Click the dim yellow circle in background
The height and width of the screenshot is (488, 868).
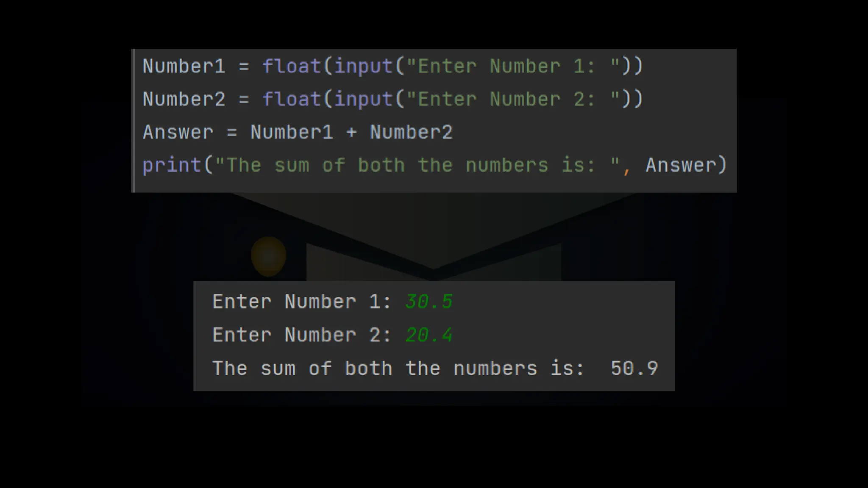[x=268, y=256]
